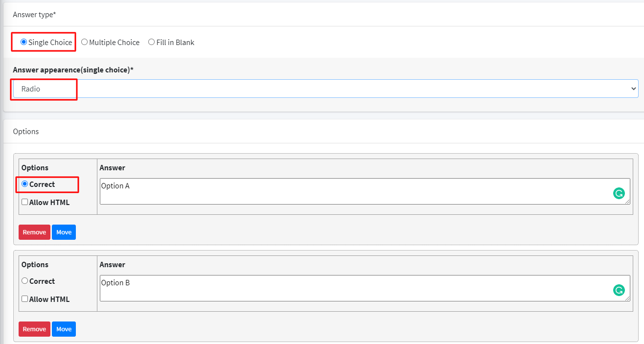The image size is (644, 344).
Task: Click the resize handle of Option B textarea
Action: click(627, 298)
